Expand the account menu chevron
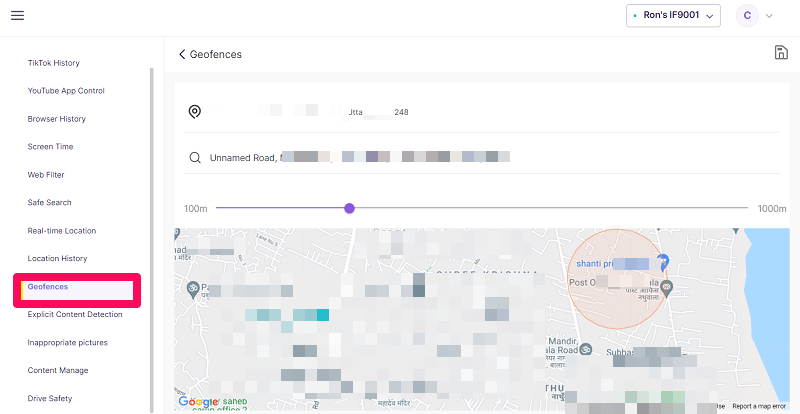The width and height of the screenshot is (800, 414). [x=769, y=16]
